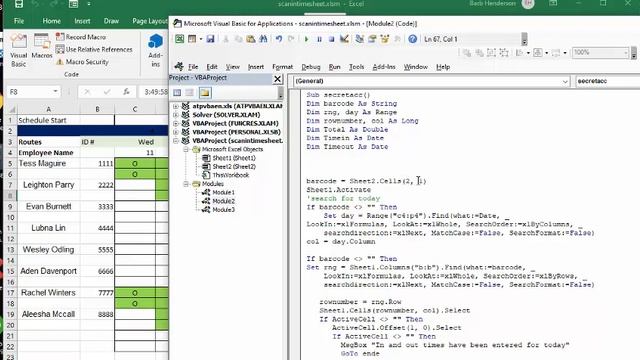Expand VBAProject (FUNCRES.XLAM) node
Screen dimensions: 640x360
click(176, 123)
